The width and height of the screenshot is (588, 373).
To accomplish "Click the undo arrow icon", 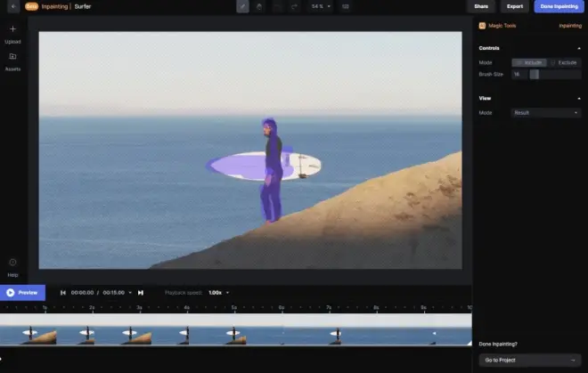I will coord(277,6).
